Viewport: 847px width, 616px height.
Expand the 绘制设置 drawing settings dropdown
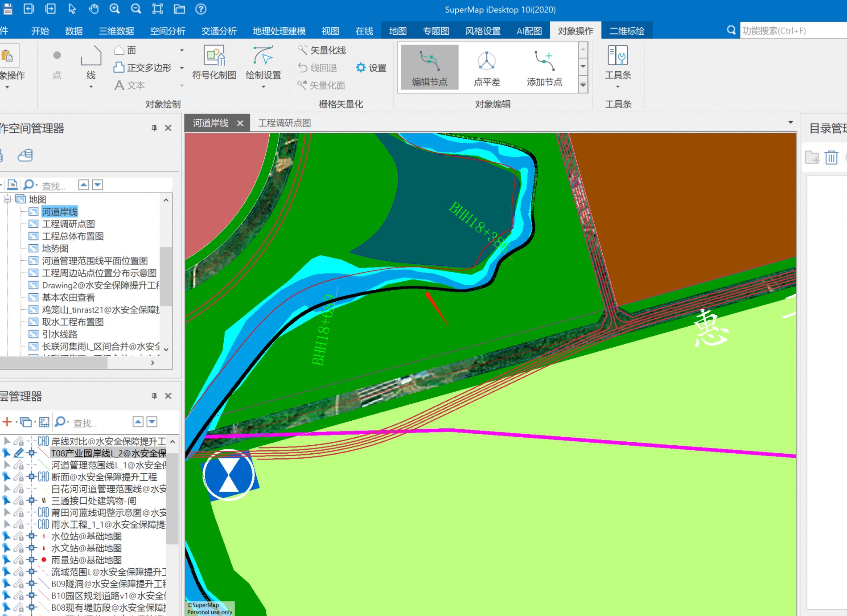[263, 87]
